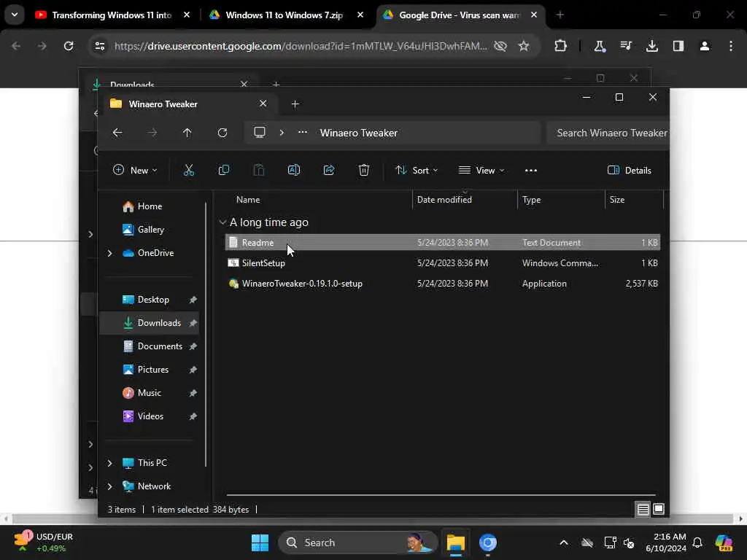The image size is (747, 560).
Task: Click third-party cookies eye icon
Action: point(500,46)
